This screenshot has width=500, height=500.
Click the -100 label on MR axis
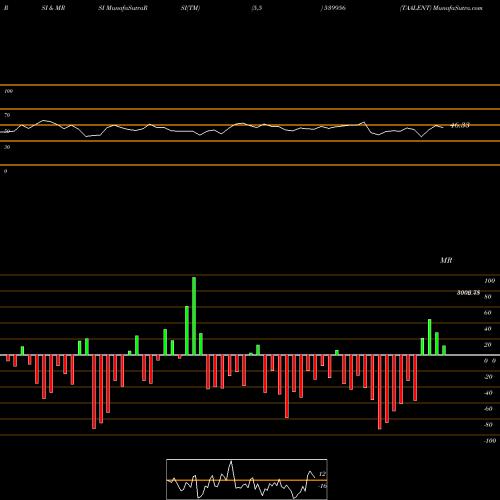pyautogui.click(x=490, y=441)
